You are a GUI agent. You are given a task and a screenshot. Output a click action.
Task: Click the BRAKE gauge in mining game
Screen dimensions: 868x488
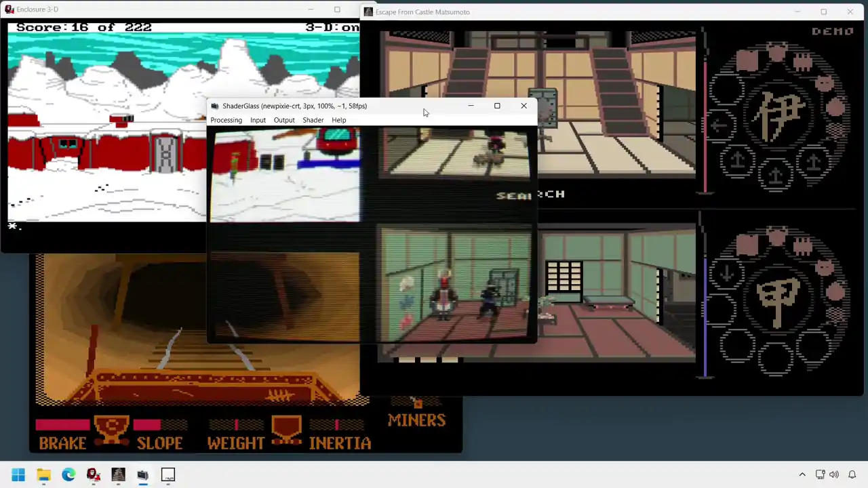(x=62, y=434)
